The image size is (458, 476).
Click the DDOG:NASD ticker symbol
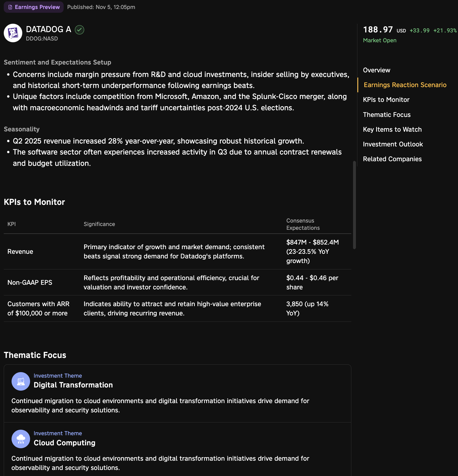(42, 38)
